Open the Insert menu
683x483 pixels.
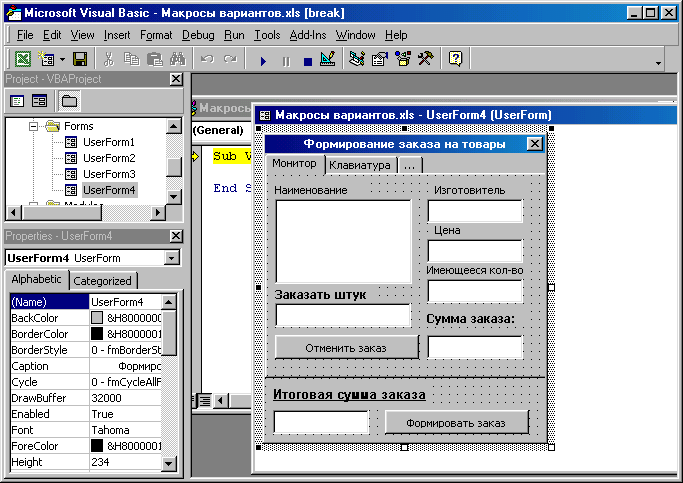tap(117, 35)
